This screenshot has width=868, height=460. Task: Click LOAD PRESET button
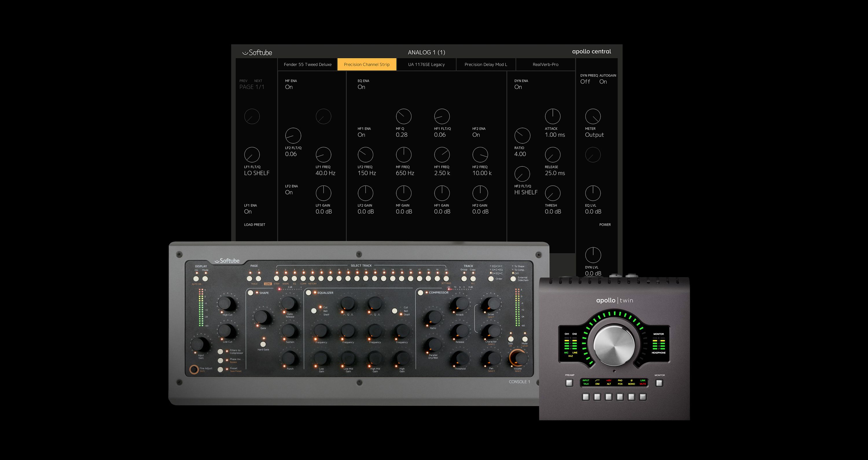point(254,224)
